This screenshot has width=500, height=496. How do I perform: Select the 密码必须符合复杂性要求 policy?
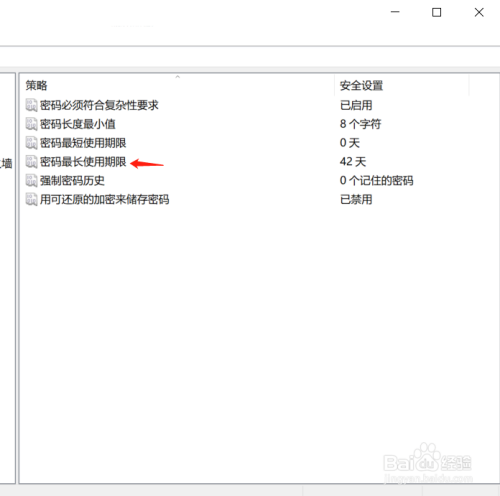tap(99, 105)
